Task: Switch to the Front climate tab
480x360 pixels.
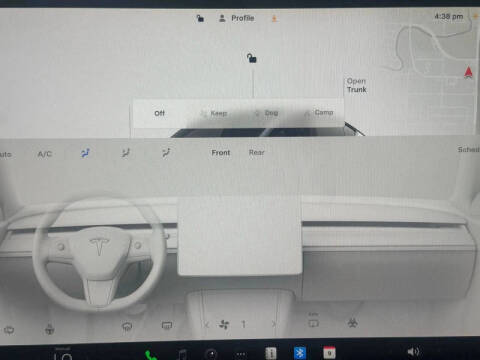Action: pyautogui.click(x=221, y=153)
